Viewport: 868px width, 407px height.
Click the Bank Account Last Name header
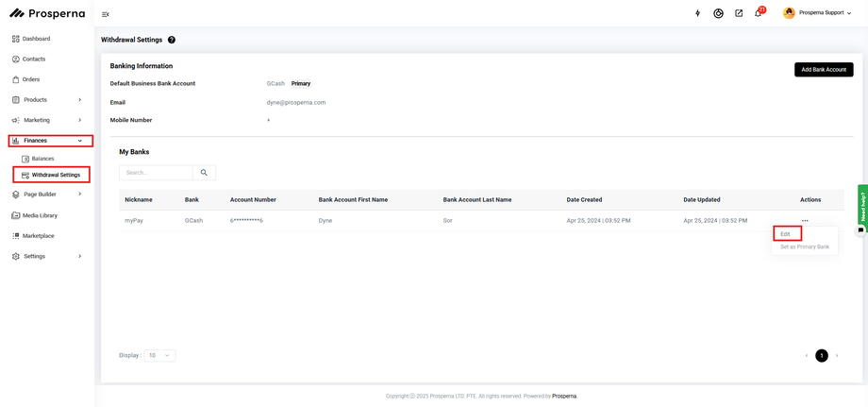(x=477, y=200)
